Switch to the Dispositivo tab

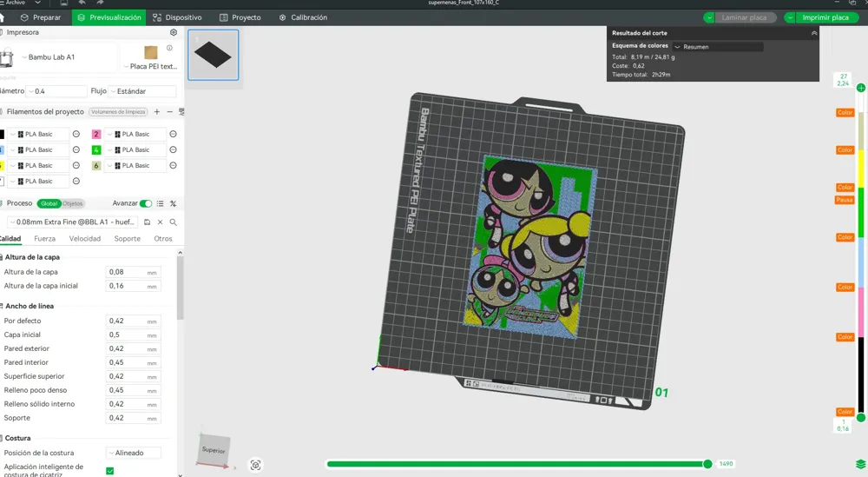[177, 17]
